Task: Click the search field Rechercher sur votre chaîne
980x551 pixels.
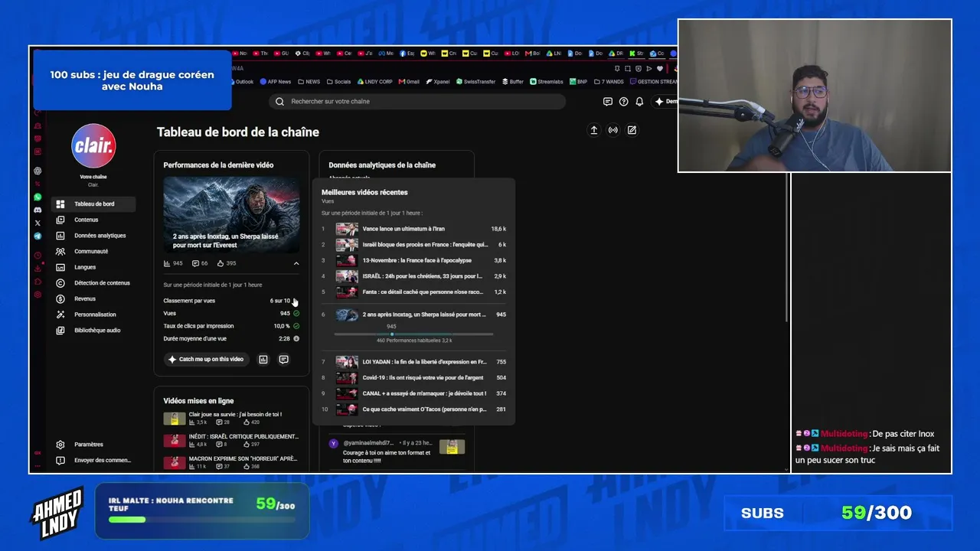Action: pyautogui.click(x=417, y=101)
